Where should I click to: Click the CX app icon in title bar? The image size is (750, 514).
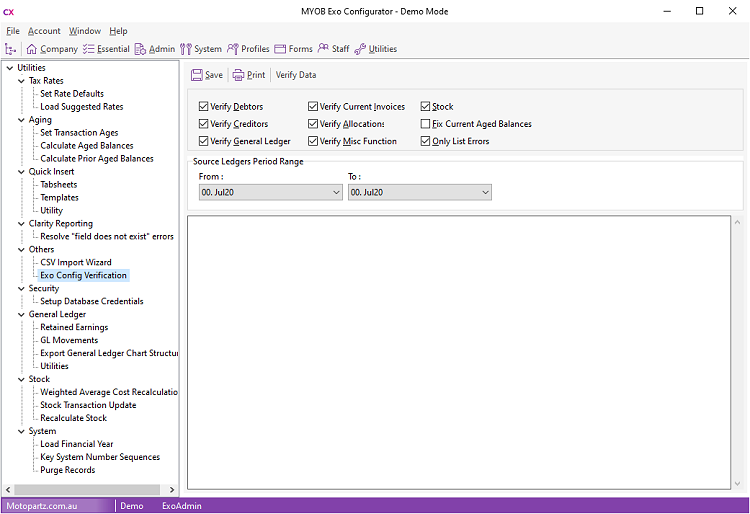(x=9, y=12)
